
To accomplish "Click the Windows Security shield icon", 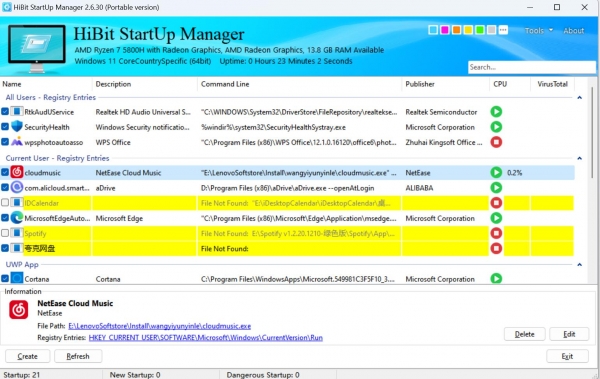I will [17, 127].
